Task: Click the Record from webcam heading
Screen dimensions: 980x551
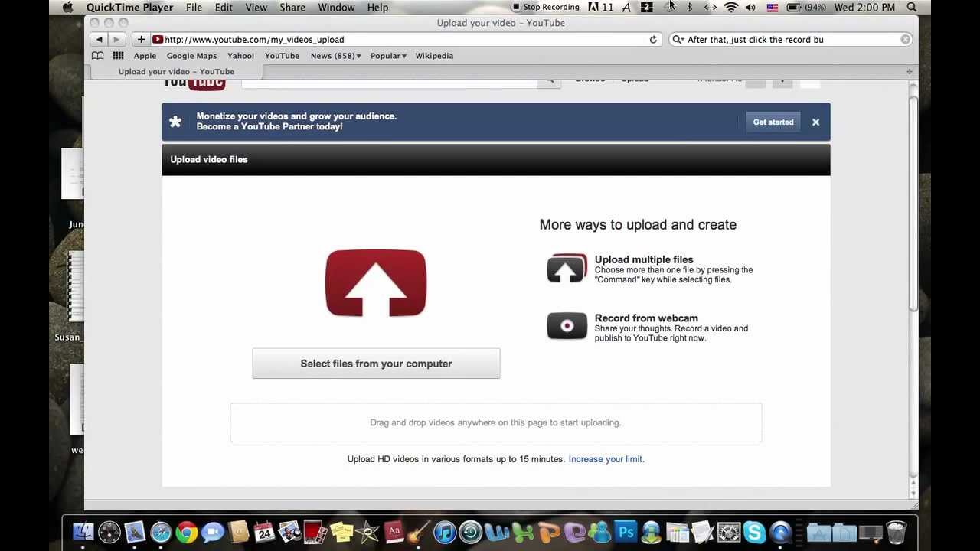Action: pos(646,318)
